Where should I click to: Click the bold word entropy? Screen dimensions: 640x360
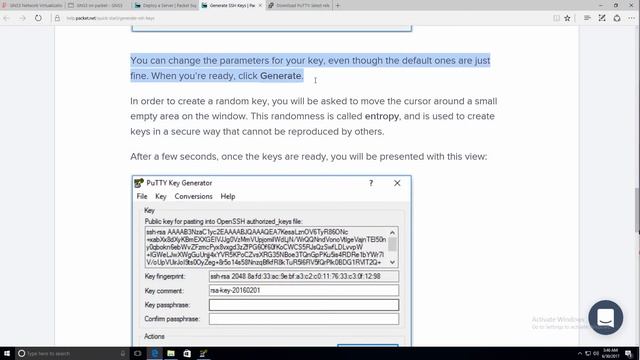(382, 116)
